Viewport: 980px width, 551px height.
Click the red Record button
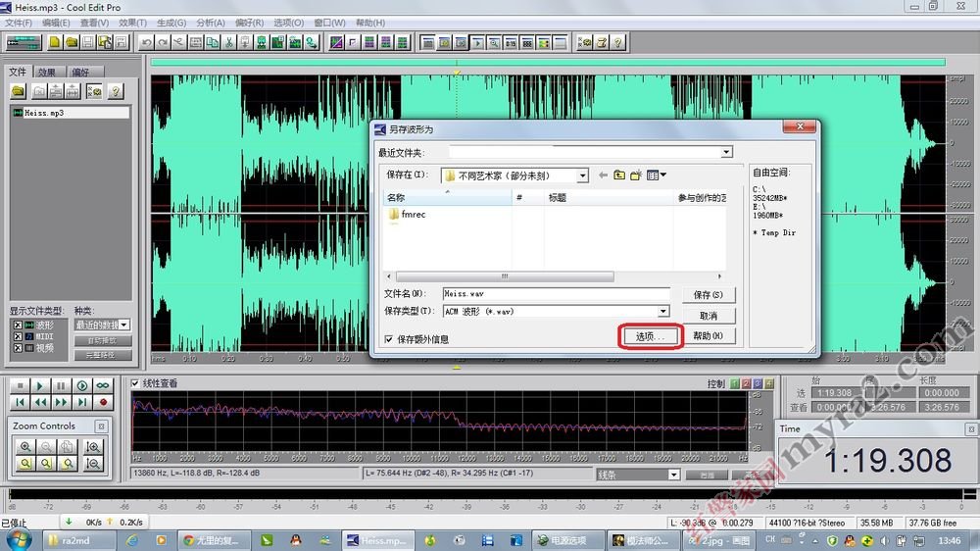pos(103,402)
